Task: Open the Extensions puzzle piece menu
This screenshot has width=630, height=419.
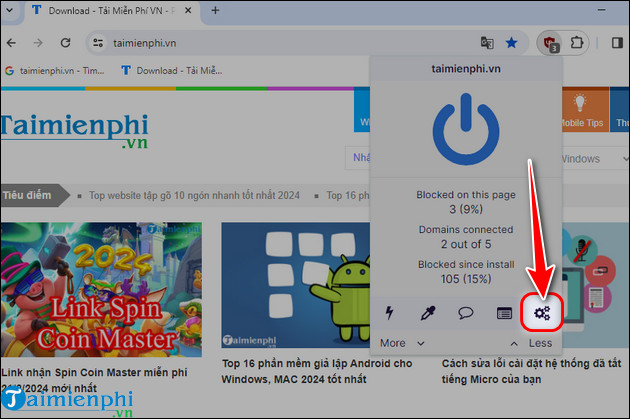Action: click(577, 43)
